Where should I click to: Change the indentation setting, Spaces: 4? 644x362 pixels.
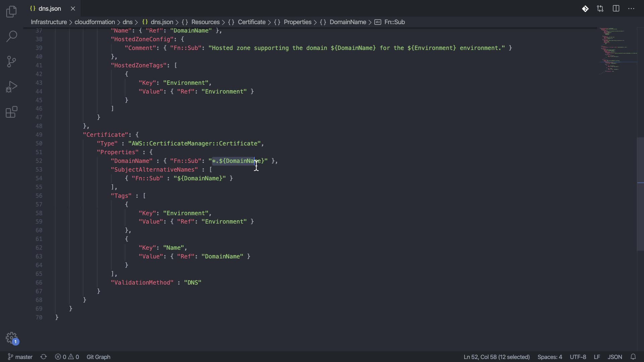click(x=549, y=357)
